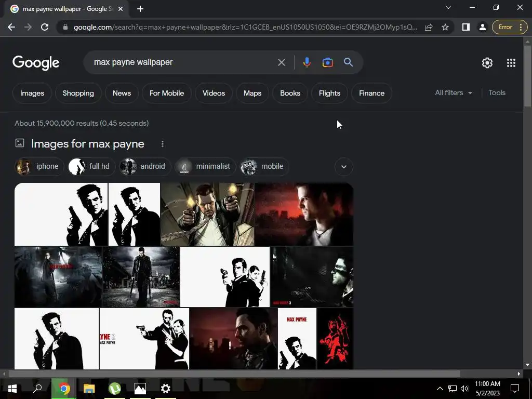The image size is (532, 399).
Task: Open the Max Payne and Mona Sax white thumbnail
Action: pos(225,276)
